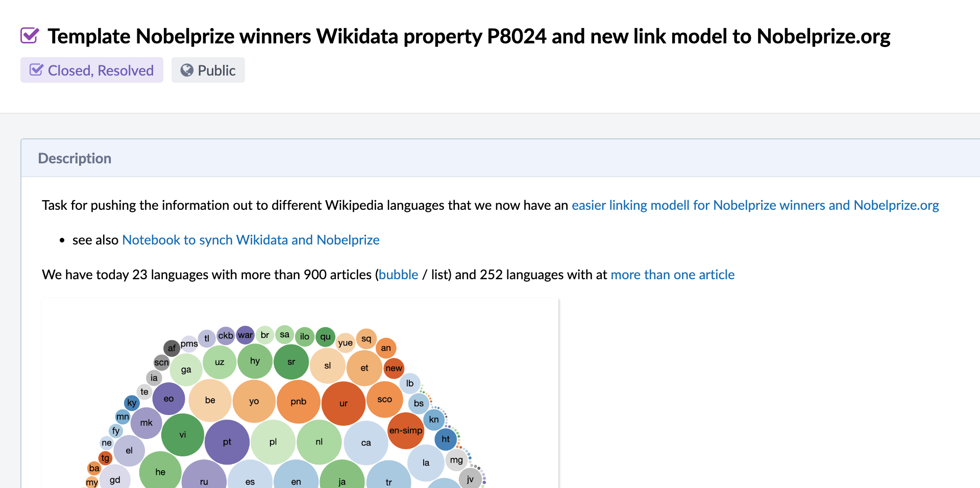
Task: Click the green vi bubble
Action: [183, 435]
